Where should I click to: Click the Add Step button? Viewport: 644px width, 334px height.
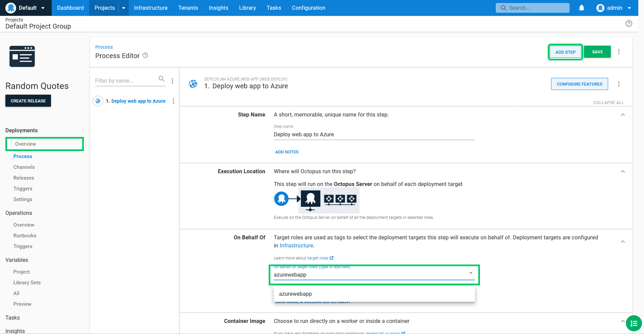(565, 52)
